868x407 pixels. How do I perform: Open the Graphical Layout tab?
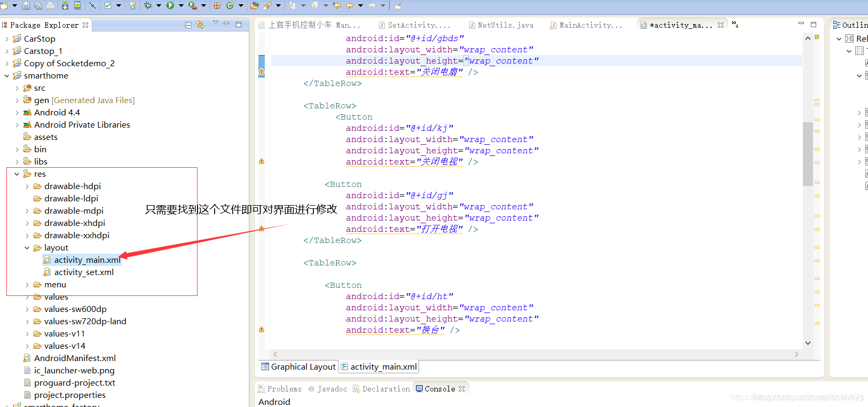[298, 367]
